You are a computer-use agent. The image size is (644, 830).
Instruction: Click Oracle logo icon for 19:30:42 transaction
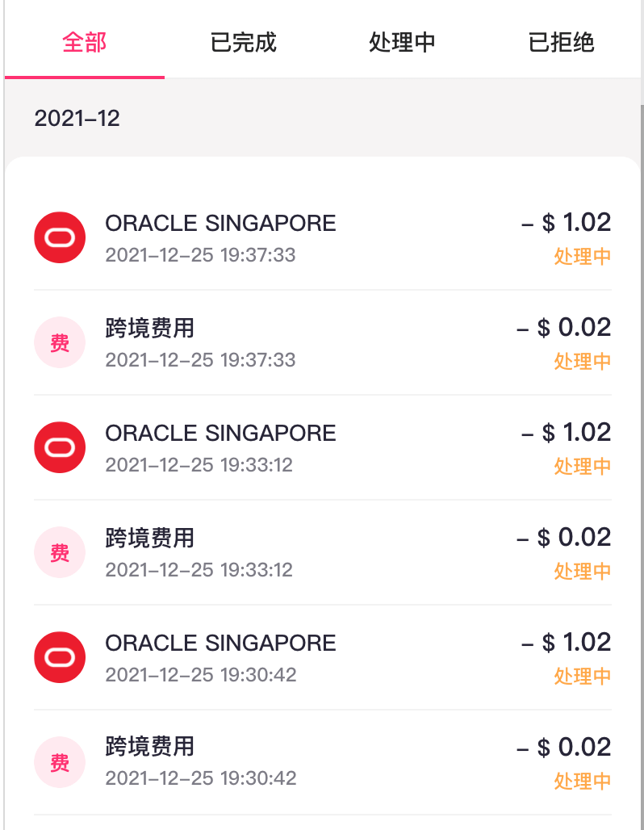point(60,657)
